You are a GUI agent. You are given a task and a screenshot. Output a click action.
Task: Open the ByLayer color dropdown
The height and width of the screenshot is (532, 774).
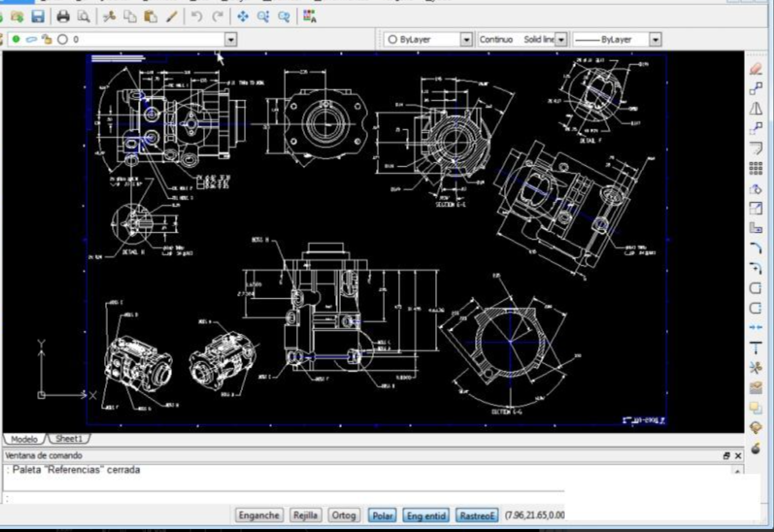point(466,39)
